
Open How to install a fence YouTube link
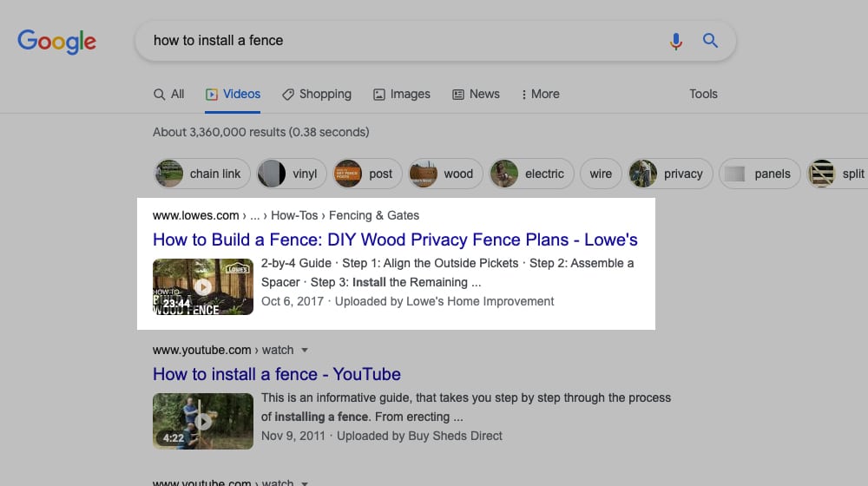[276, 374]
